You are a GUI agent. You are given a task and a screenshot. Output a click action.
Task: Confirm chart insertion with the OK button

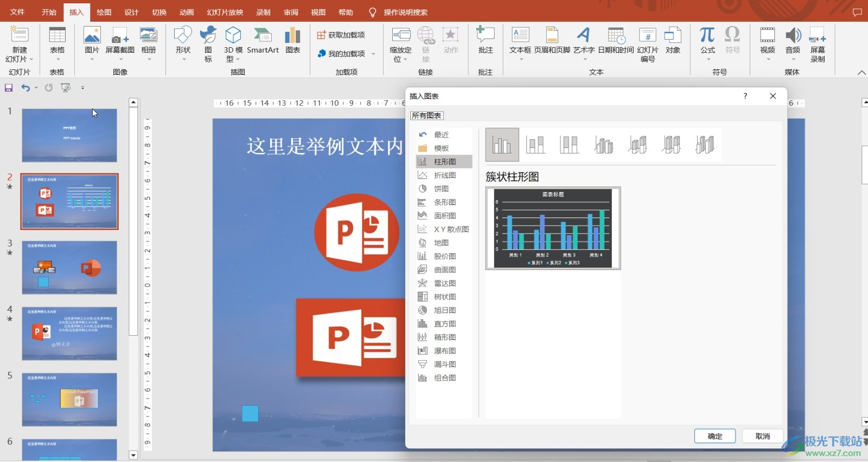click(x=715, y=436)
